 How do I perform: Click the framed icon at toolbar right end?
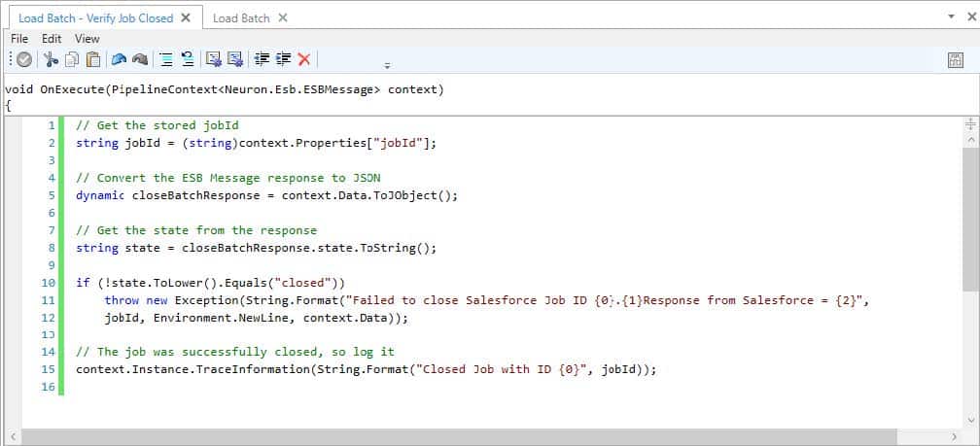pos(955,60)
